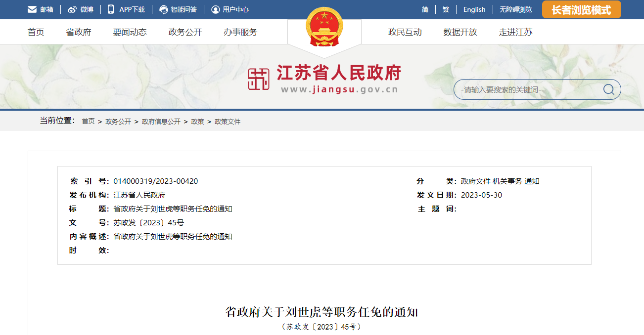
Task: Open the 政务公开 navigation menu
Action: click(x=184, y=32)
